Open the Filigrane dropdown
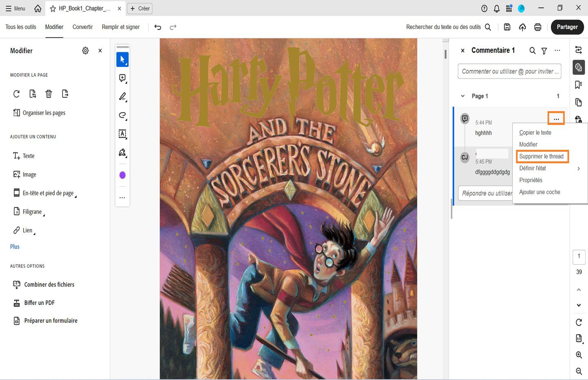The width and height of the screenshot is (588, 380). coord(29,212)
